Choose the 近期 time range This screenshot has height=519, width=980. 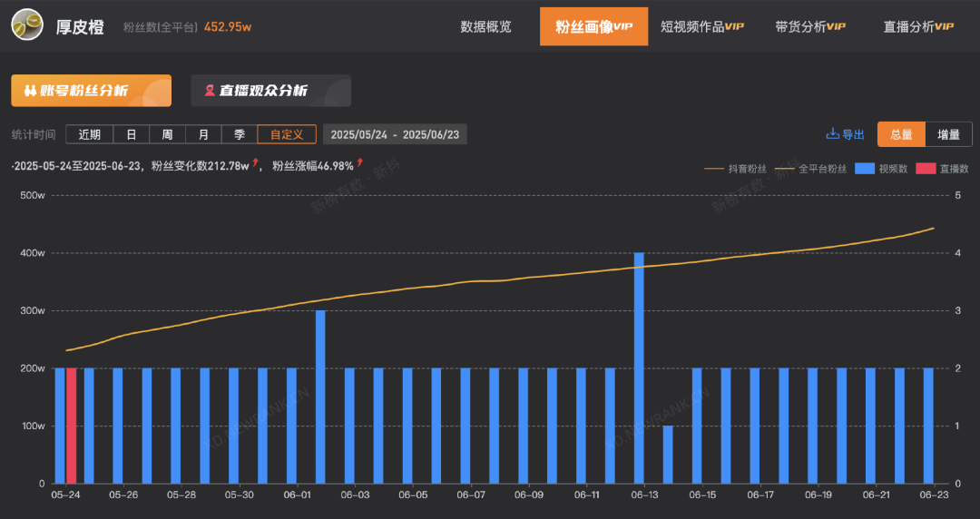tap(89, 134)
